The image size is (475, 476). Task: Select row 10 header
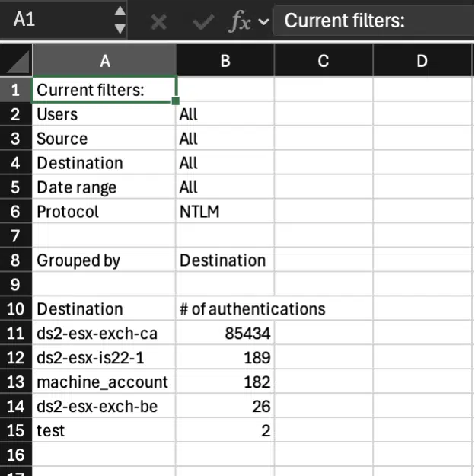click(x=16, y=309)
